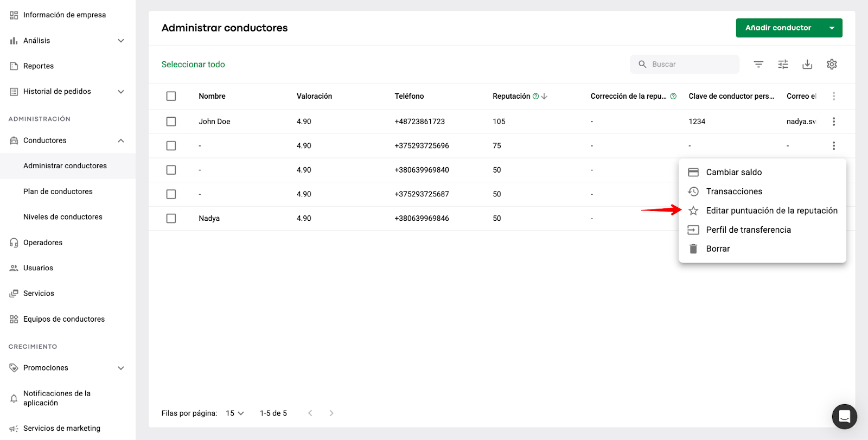Image resolution: width=868 pixels, height=440 pixels.
Task: Open Administrar conductores in sidebar
Action: point(68,166)
